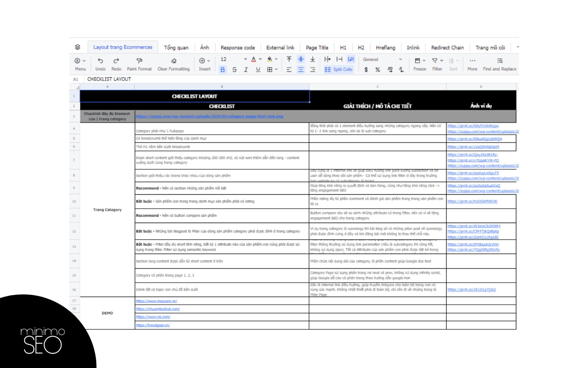Open the https://chuyentactical.com/ link
Viewport: 588px width, 368px height.
(x=158, y=309)
